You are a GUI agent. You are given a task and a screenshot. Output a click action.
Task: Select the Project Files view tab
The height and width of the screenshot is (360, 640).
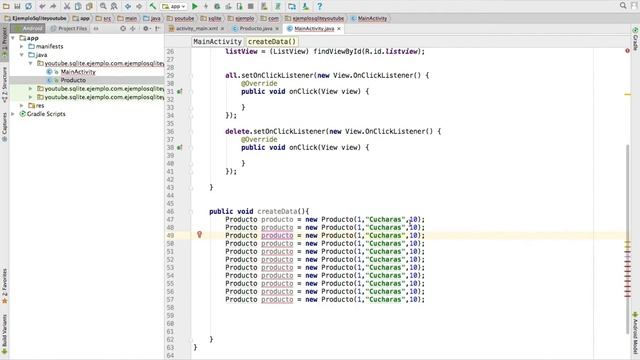[x=69, y=29]
